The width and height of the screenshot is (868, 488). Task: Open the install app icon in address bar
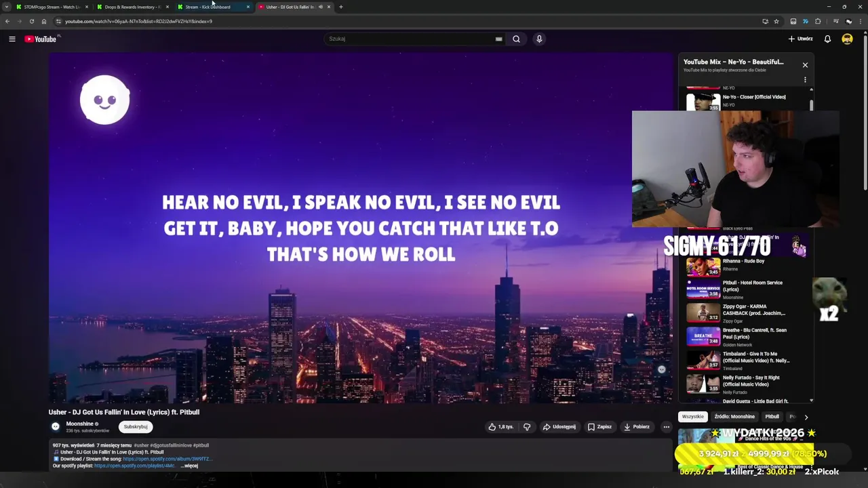[765, 21]
